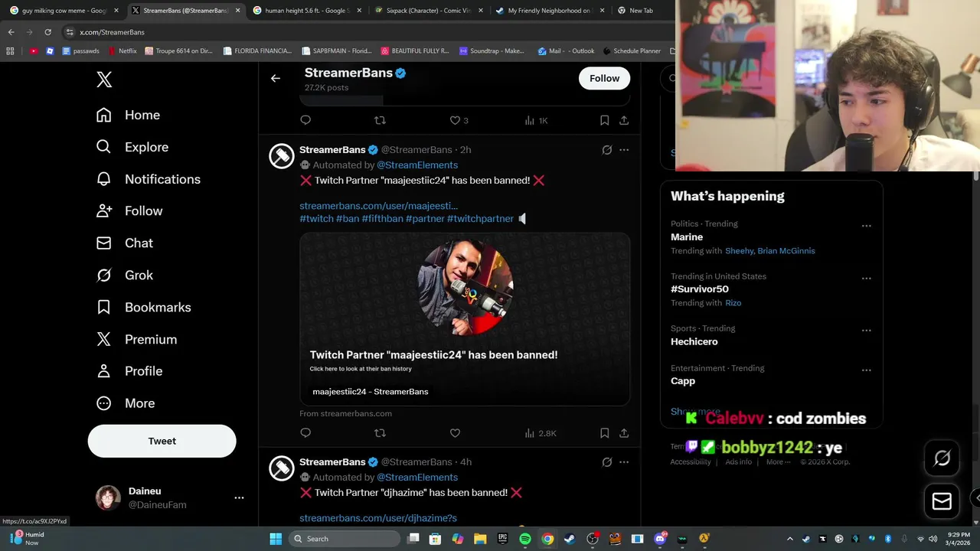Viewport: 980px width, 551px height.
Task: Open the maajeestiic24 ban card thumbnail
Action: click(465, 319)
